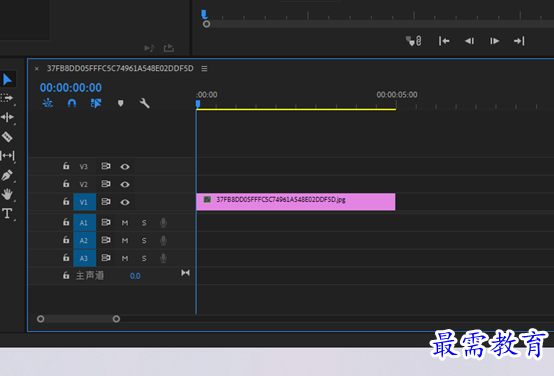Mute track A3
This screenshot has width=554, height=376.
125,258
